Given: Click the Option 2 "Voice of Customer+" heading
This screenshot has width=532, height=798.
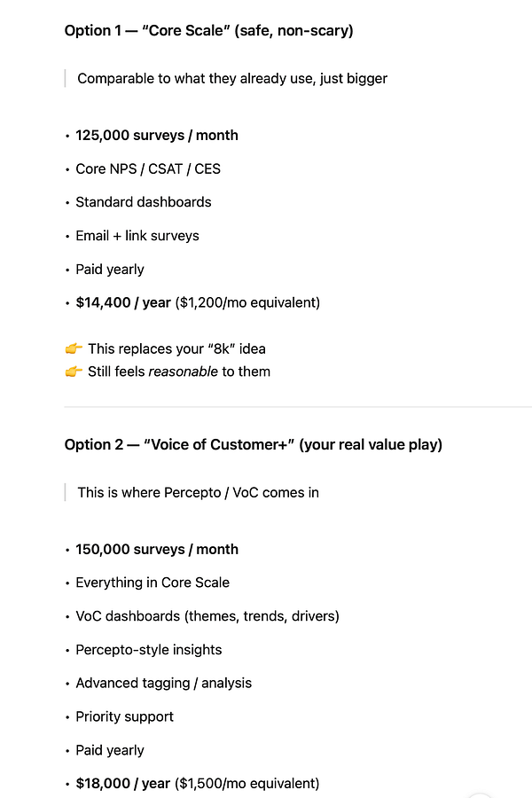Looking at the screenshot, I should (x=253, y=444).
